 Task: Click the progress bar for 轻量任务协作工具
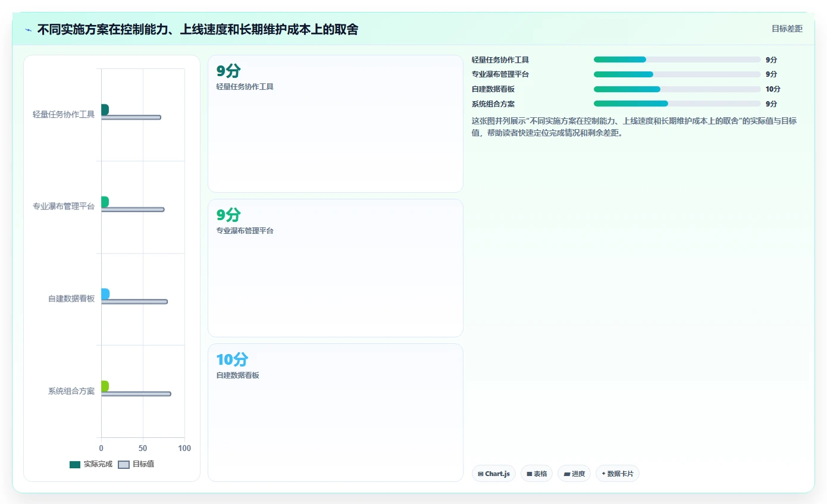pyautogui.click(x=677, y=60)
